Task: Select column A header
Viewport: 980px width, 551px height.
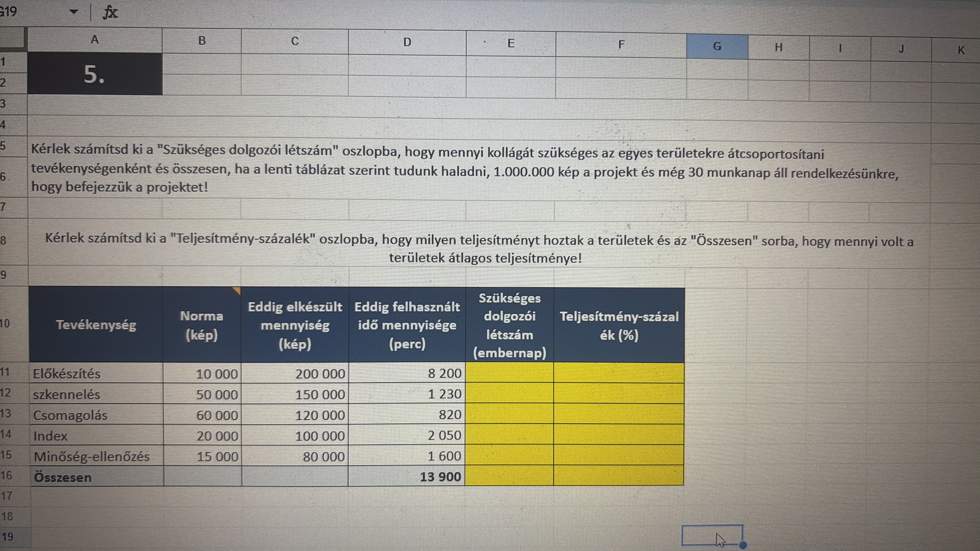Action: (x=95, y=40)
